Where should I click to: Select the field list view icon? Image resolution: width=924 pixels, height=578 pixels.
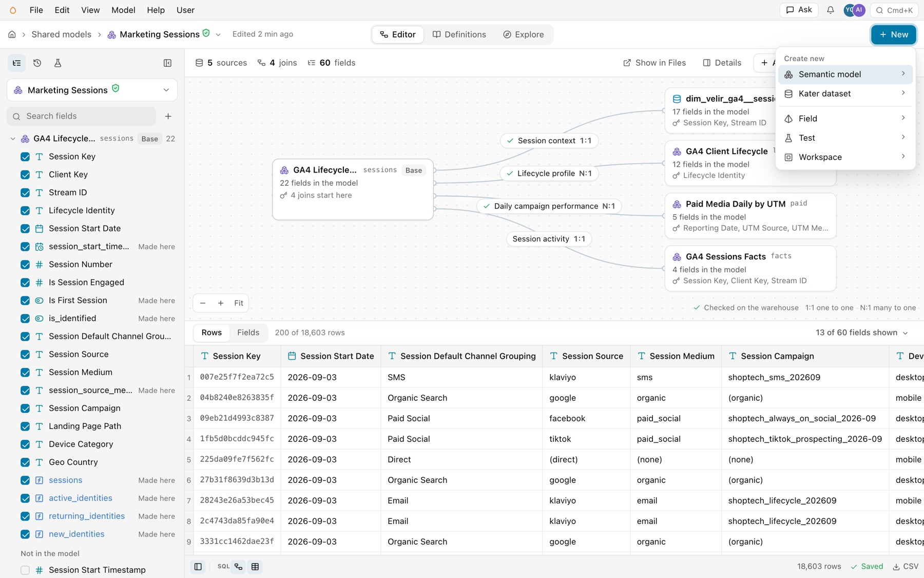tap(17, 63)
